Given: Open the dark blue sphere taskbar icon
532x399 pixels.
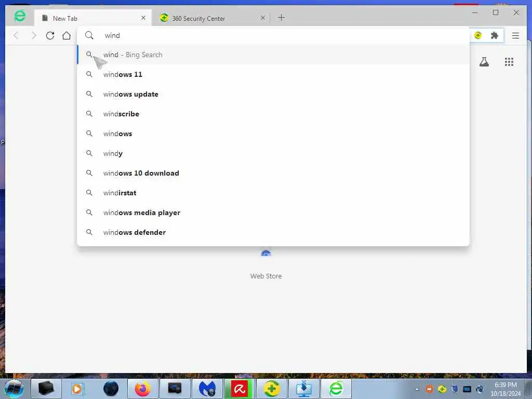Looking at the screenshot, I should tap(111, 389).
